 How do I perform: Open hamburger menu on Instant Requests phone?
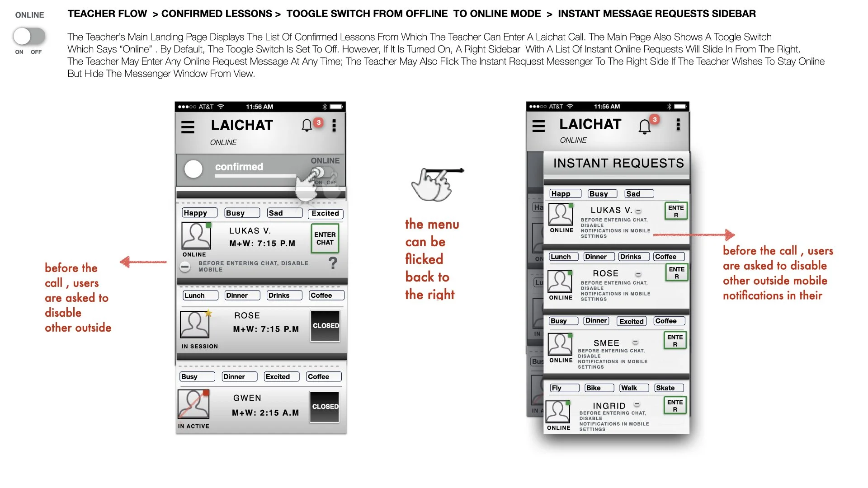click(x=538, y=126)
